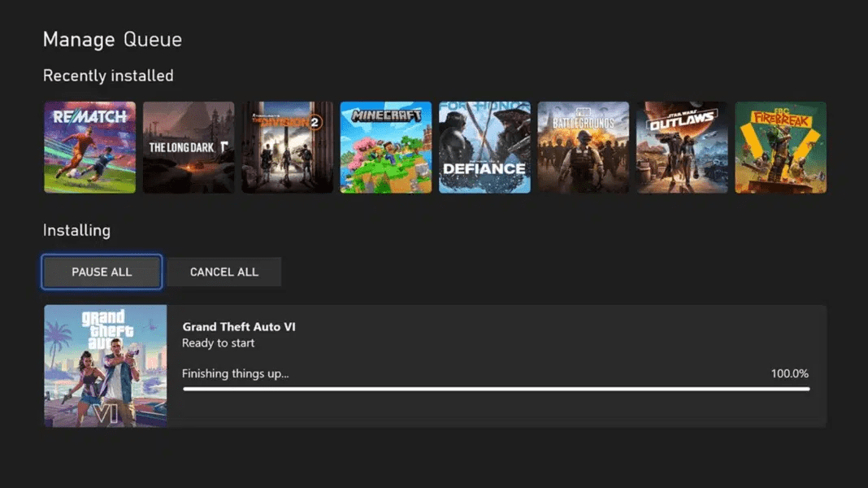Click the Ready to start status text

click(x=219, y=343)
